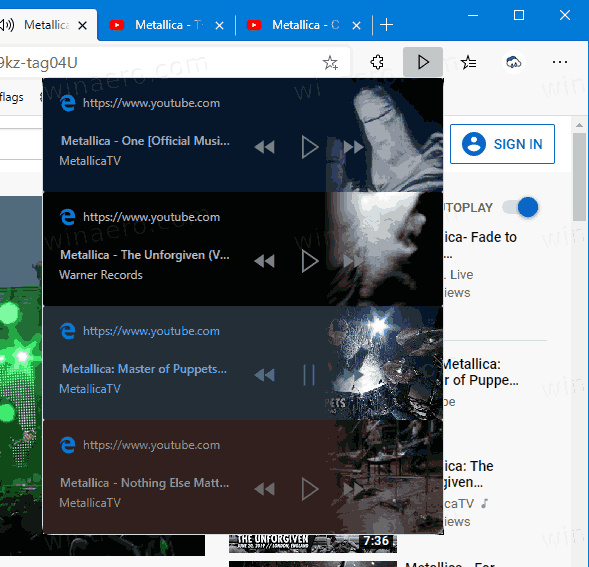Open the Fade to Black suggested video
The height and width of the screenshot is (567, 589).
pyautogui.click(x=480, y=237)
